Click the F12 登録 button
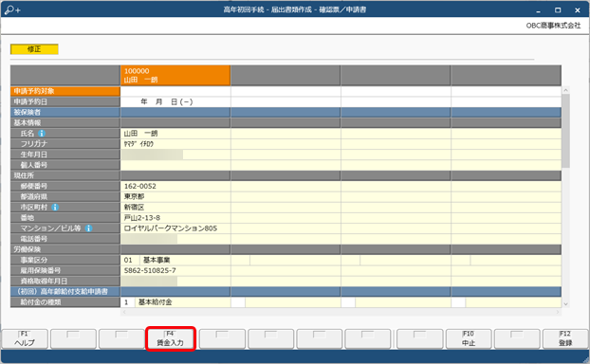Screen dimensions: 590x364 tap(565, 338)
